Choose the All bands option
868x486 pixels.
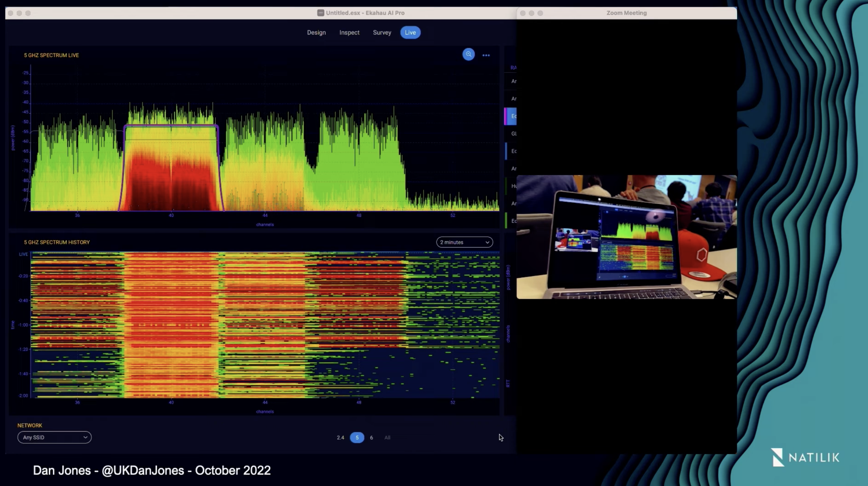[x=387, y=437]
